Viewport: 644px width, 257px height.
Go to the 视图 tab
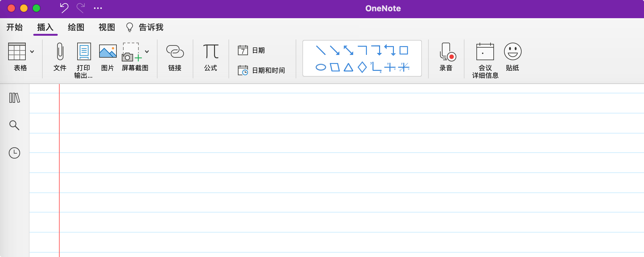pyautogui.click(x=107, y=27)
